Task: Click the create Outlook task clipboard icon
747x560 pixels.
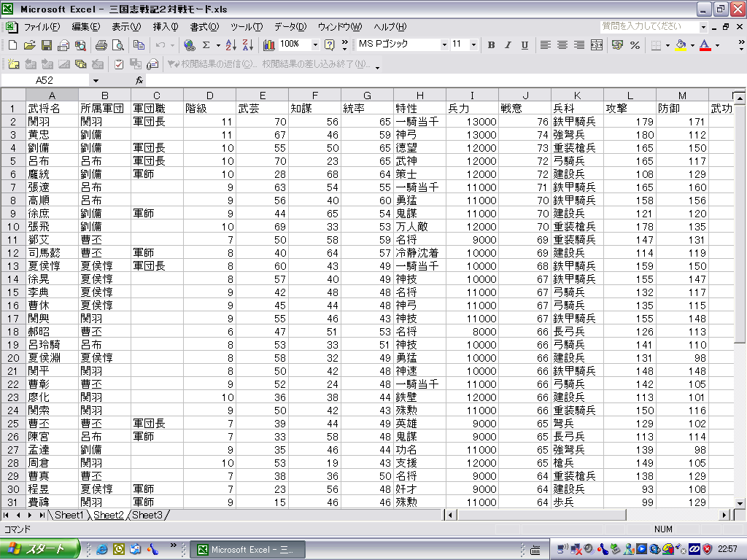Action: point(119,64)
